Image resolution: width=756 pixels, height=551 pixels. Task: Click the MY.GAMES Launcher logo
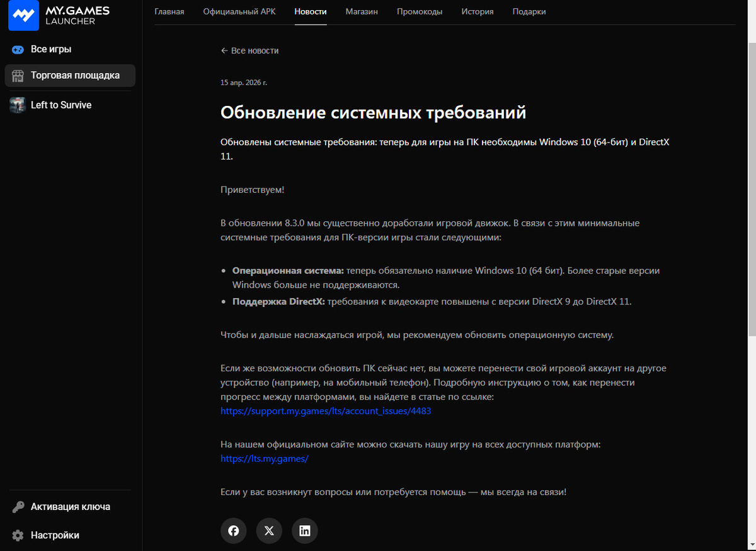[59, 16]
